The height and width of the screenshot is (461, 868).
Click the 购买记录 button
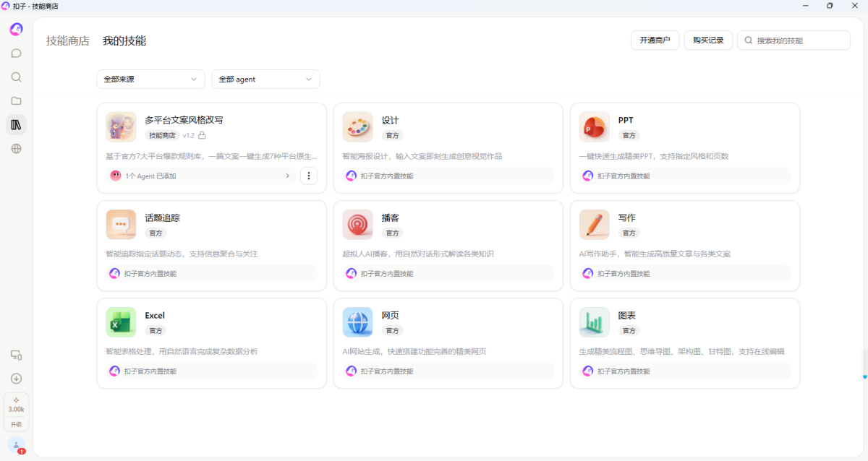[709, 40]
